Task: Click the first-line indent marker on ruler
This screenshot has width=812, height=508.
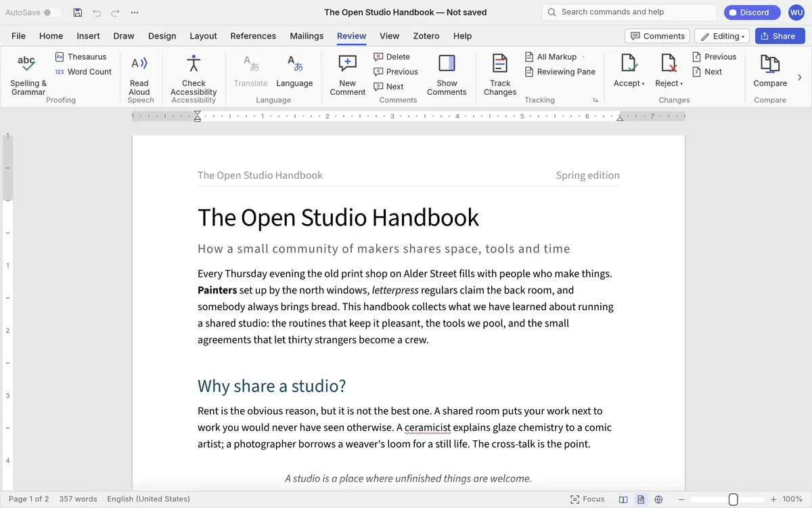Action: click(198, 113)
